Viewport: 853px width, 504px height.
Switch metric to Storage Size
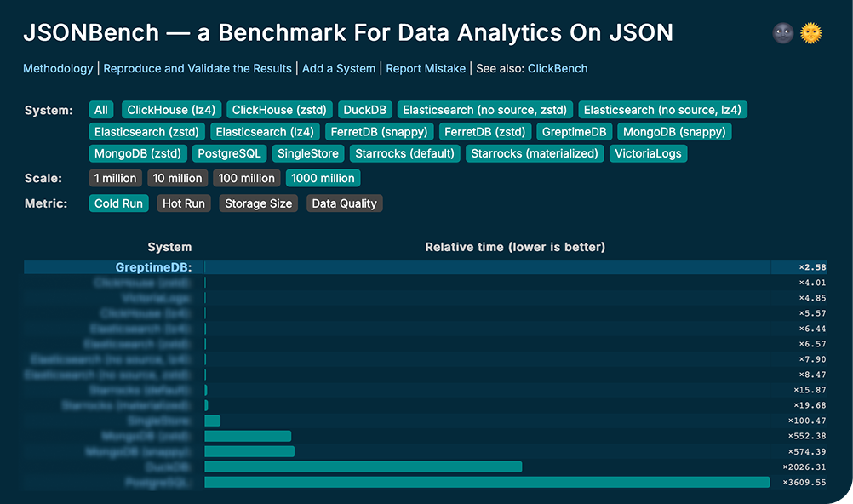(258, 203)
